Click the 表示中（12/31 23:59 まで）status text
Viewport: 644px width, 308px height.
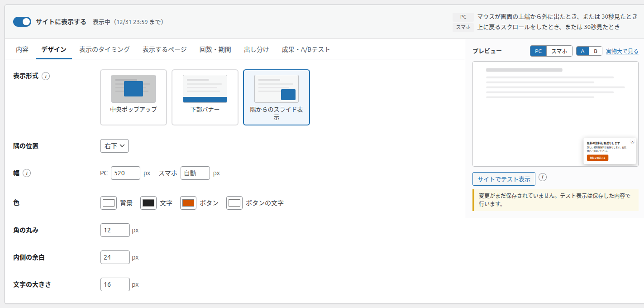click(x=128, y=22)
